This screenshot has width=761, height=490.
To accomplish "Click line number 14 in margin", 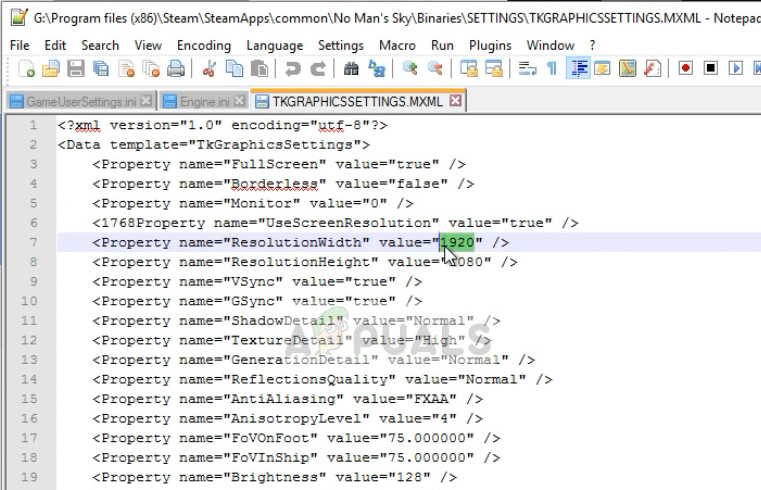I will pos(29,379).
